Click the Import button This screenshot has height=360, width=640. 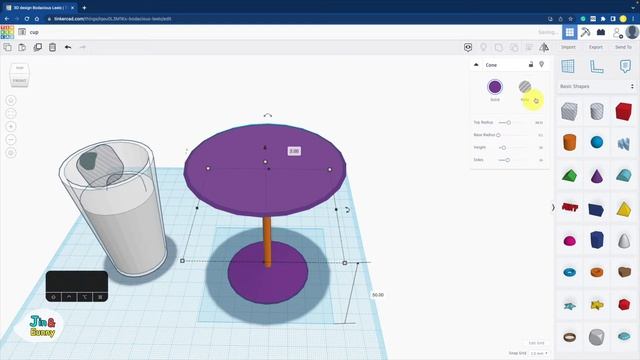(568, 47)
